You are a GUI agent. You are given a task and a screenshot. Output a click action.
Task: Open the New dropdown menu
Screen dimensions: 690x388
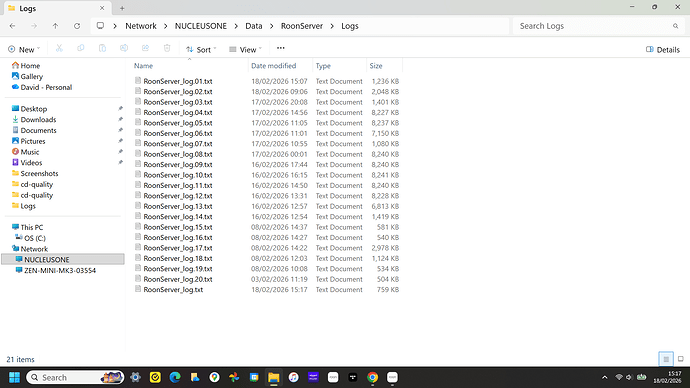click(24, 49)
